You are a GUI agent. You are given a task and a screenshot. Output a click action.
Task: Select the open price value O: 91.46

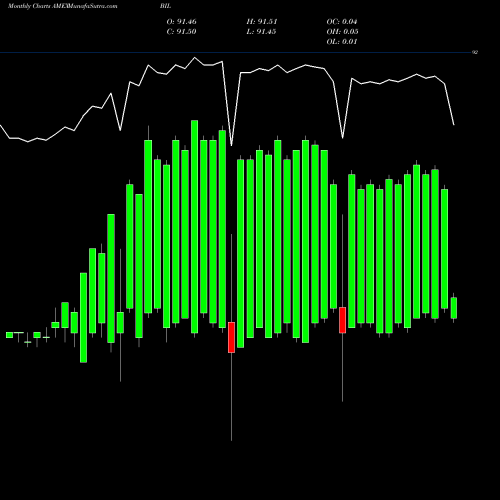(x=182, y=22)
